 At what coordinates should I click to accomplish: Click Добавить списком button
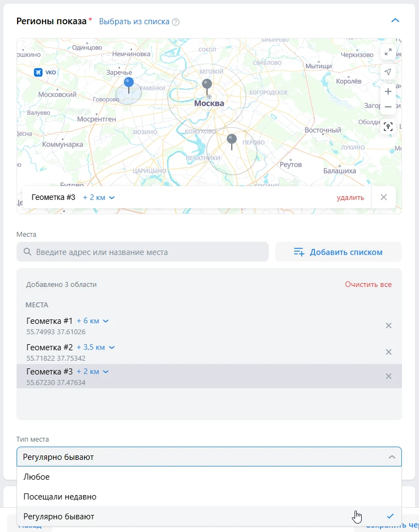coord(338,252)
